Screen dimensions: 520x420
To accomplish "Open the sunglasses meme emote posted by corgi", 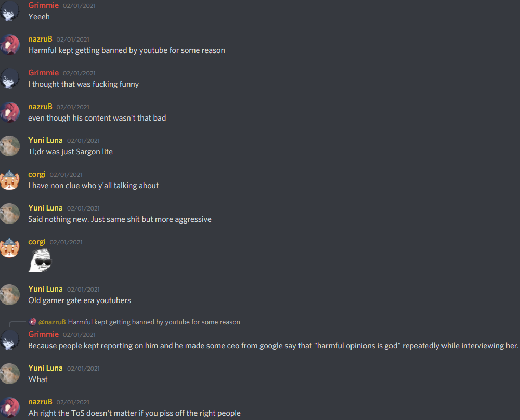I will (40, 260).
